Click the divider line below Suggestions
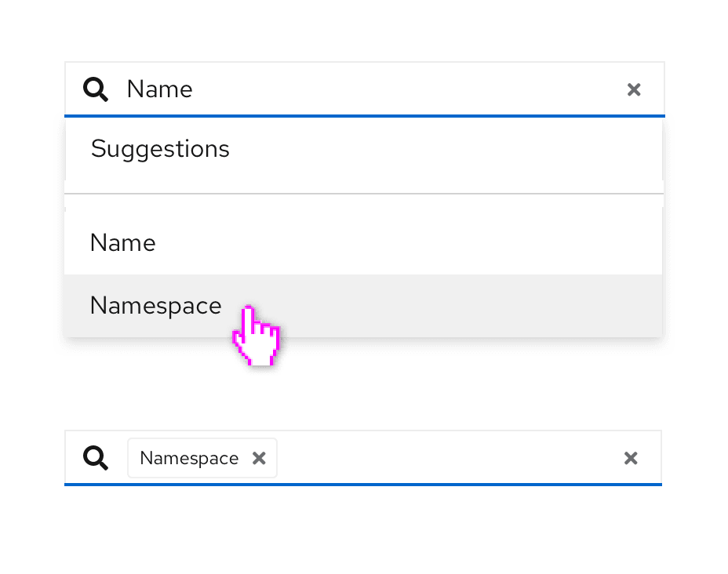 click(363, 193)
